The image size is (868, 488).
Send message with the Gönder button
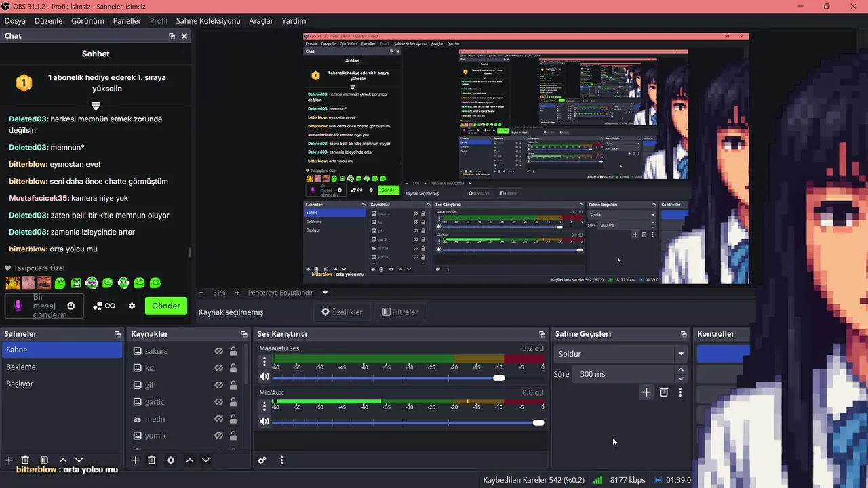[166, 306]
